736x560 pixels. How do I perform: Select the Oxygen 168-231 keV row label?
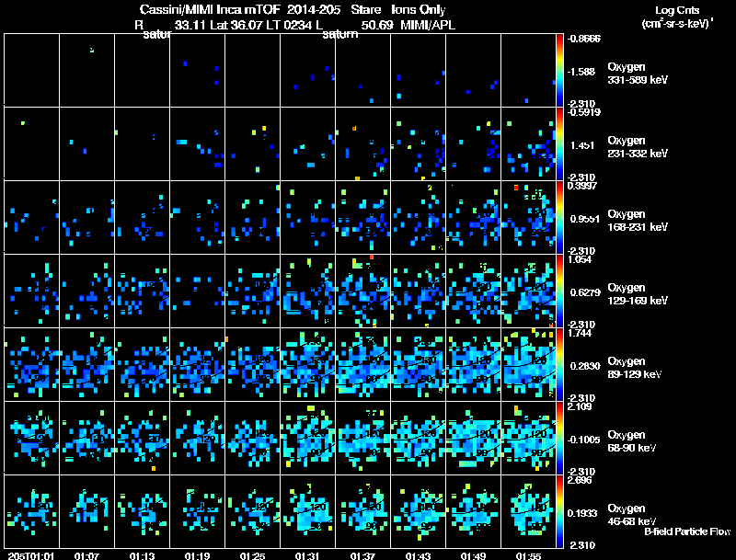pos(638,221)
